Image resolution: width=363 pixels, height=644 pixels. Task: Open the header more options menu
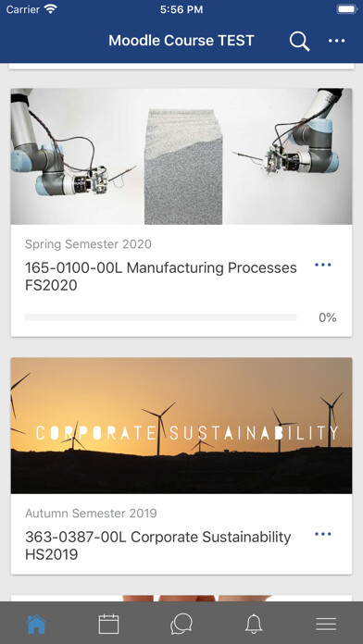tap(337, 41)
